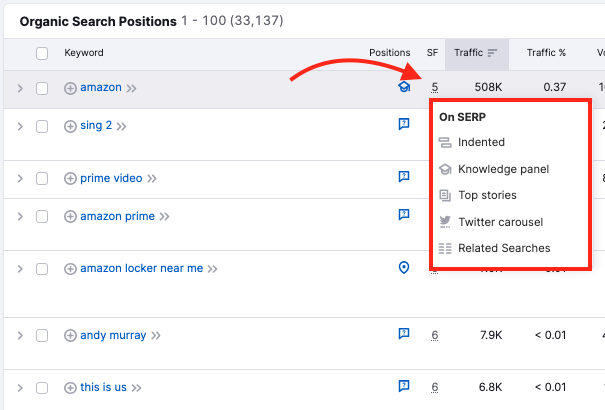Screen dimensions: 605x410
Task: Click SF count 6 in andy murray row
Action: 434,335
